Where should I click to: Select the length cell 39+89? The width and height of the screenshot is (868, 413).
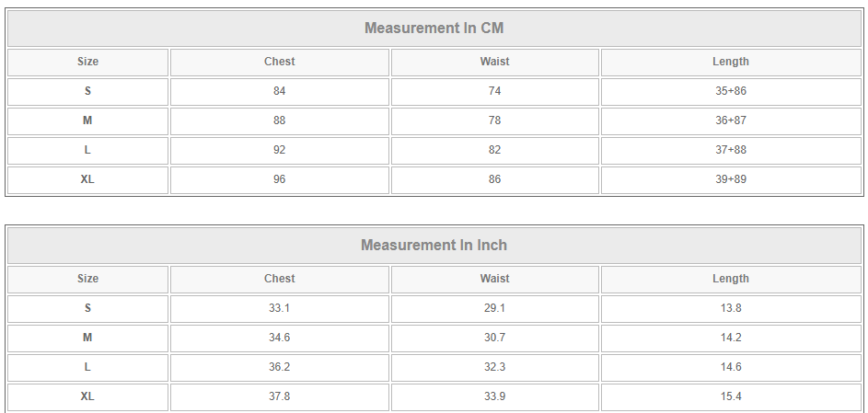click(731, 179)
